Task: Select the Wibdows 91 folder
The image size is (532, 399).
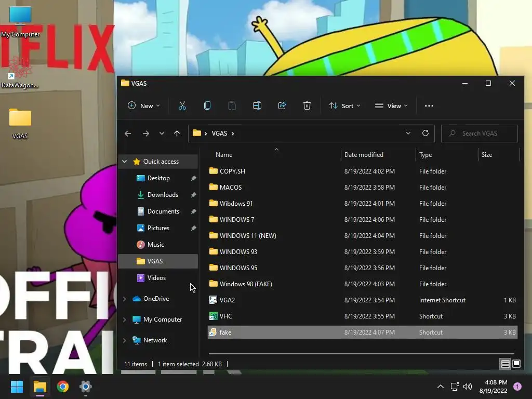Action: pyautogui.click(x=362, y=204)
